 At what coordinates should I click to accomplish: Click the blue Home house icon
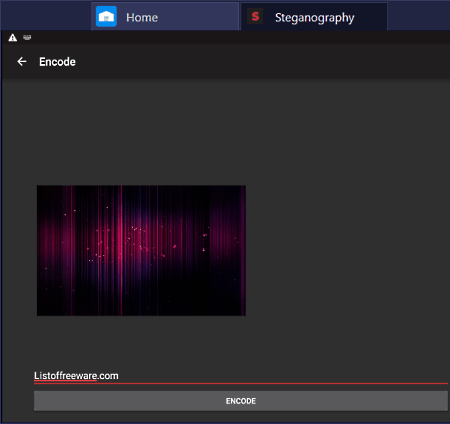106,16
